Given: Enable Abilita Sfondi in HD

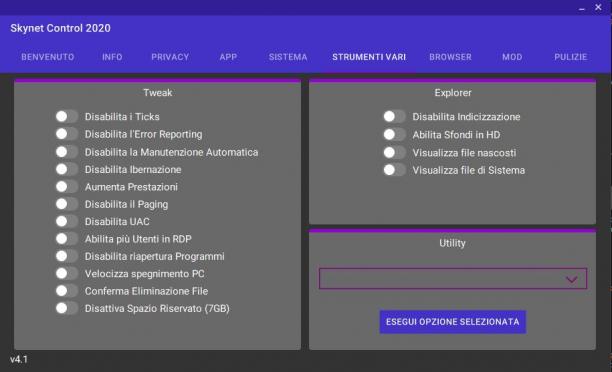Looking at the screenshot, I should (x=394, y=135).
